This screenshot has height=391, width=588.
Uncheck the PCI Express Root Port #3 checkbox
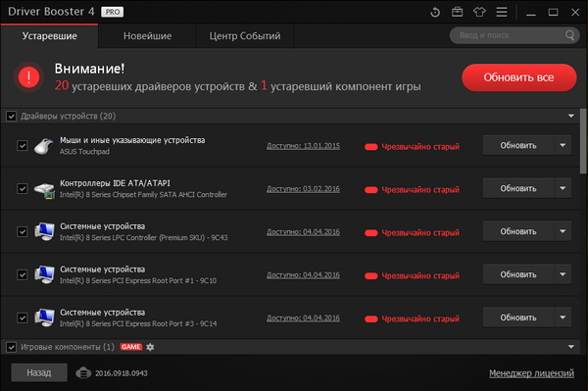click(23, 318)
